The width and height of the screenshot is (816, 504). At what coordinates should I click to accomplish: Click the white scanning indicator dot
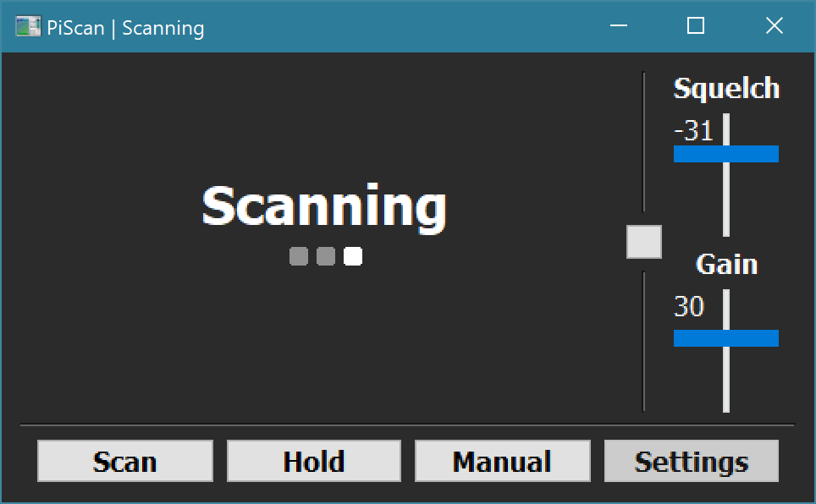point(353,256)
